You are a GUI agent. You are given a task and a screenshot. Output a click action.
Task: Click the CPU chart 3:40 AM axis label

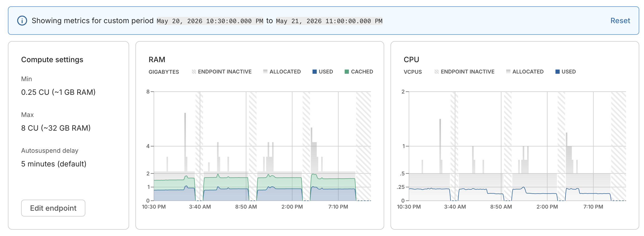pyautogui.click(x=455, y=207)
